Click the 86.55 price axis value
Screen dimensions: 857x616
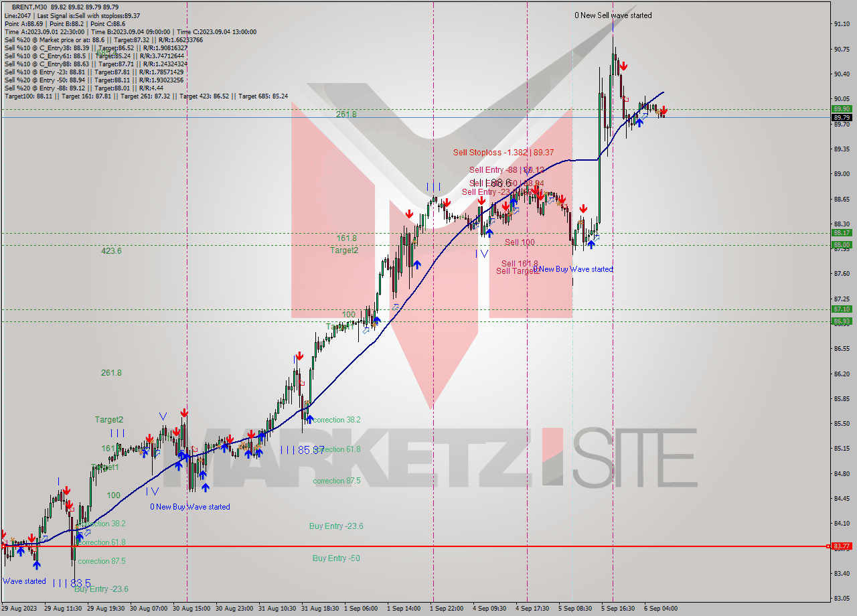[842, 349]
